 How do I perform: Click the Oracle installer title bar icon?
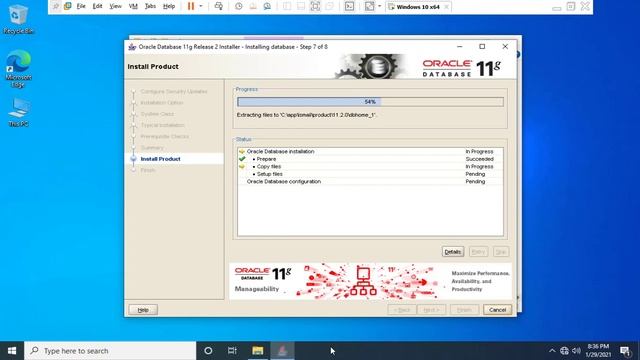(x=132, y=47)
